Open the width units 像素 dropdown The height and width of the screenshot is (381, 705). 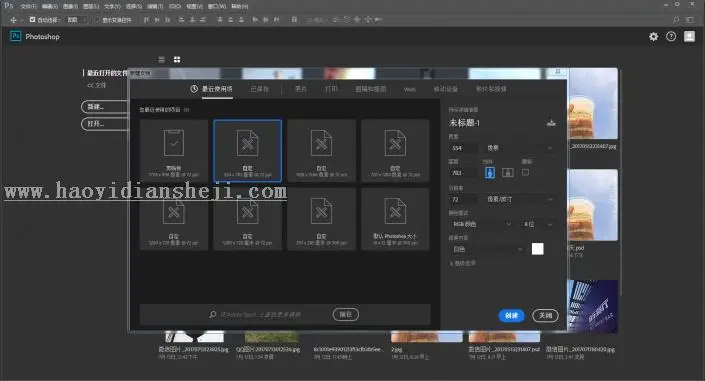(x=519, y=148)
